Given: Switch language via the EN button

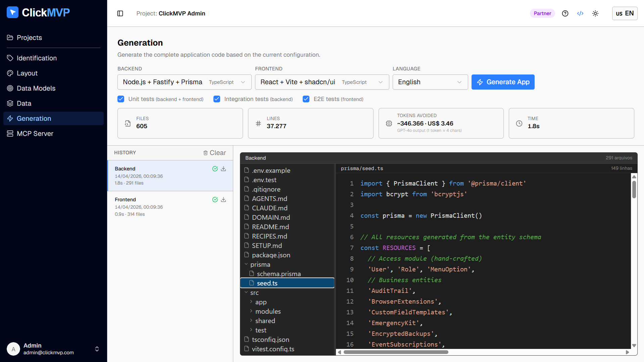Looking at the screenshot, I should coord(625,13).
